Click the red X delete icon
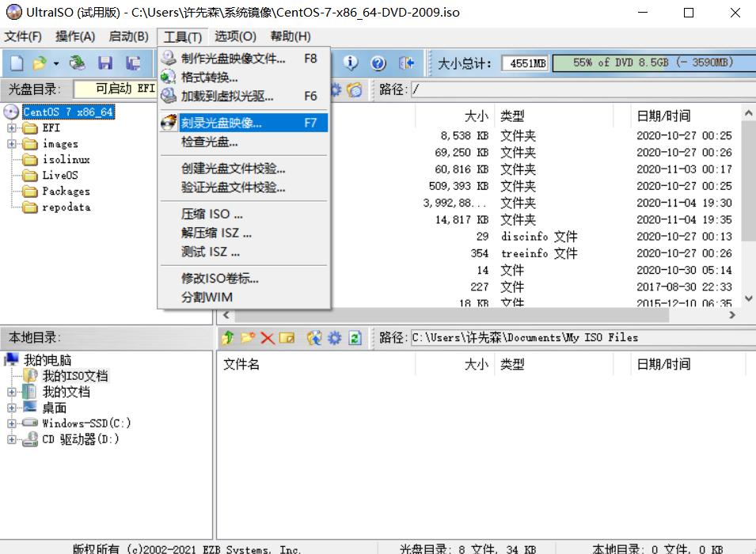 click(268, 338)
